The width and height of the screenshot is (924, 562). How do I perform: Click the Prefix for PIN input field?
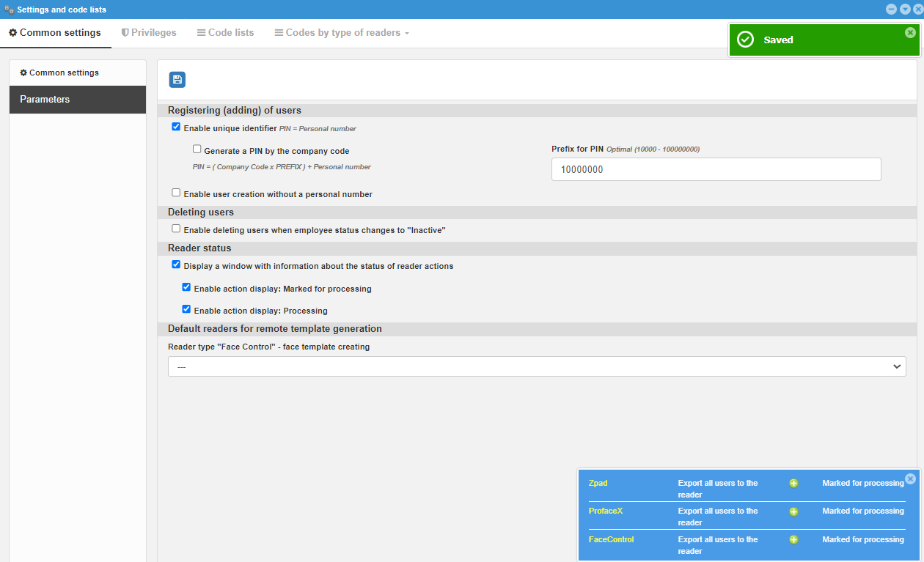[716, 169]
